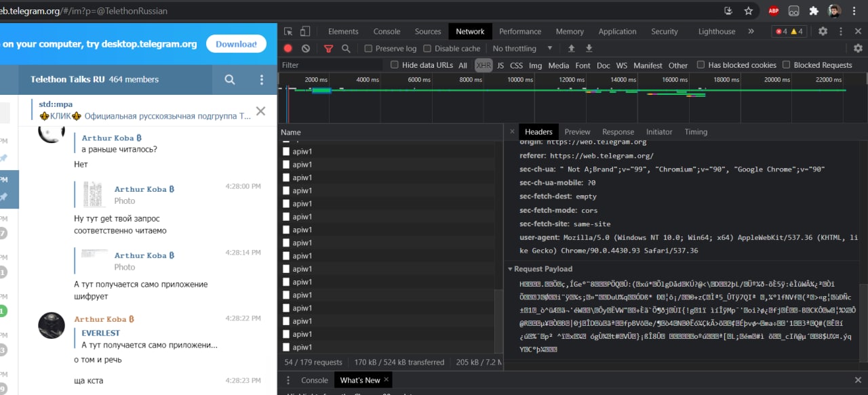Open Network settings gear icon

858,49
